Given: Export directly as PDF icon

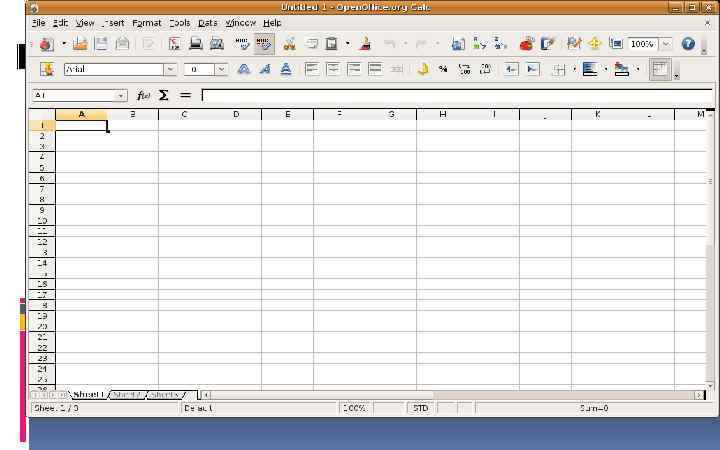Looking at the screenshot, I should point(174,44).
